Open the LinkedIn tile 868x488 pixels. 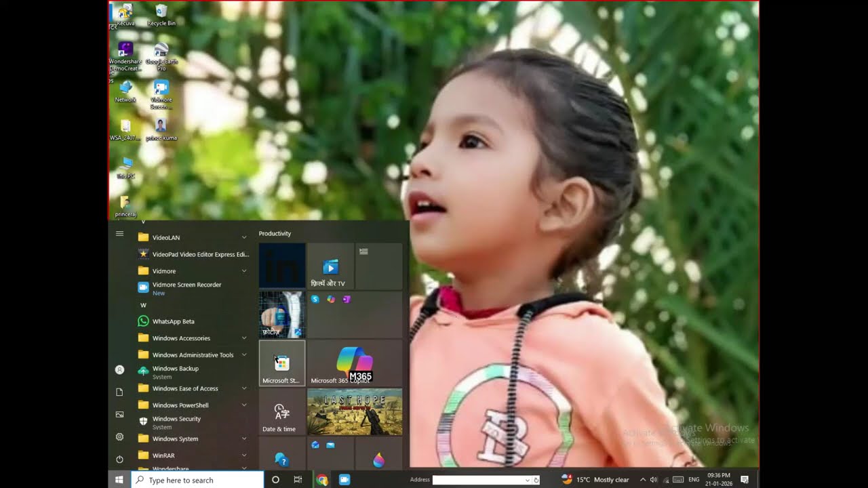click(x=282, y=266)
